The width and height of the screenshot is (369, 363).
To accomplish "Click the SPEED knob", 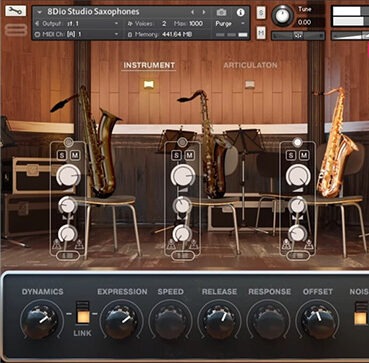I will [170, 321].
